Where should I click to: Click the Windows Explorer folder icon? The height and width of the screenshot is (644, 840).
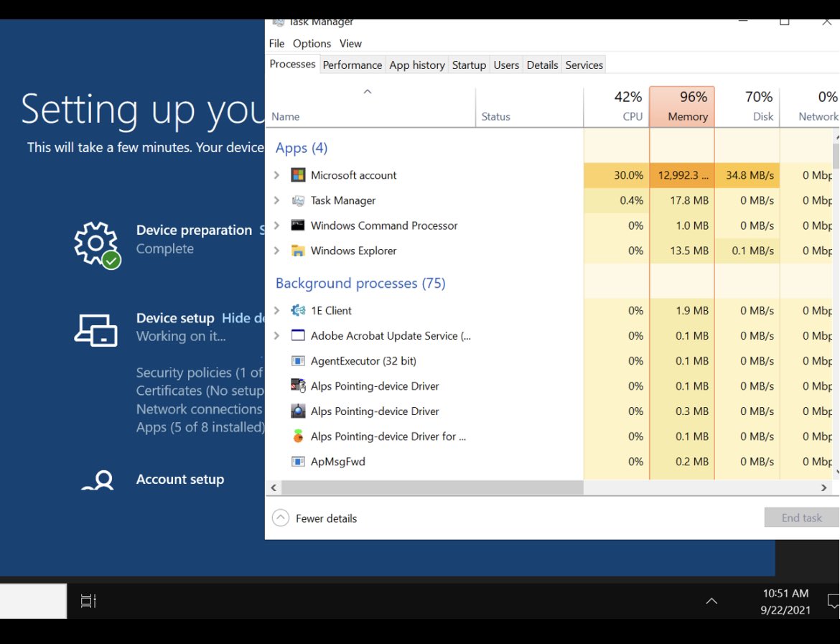tap(299, 251)
